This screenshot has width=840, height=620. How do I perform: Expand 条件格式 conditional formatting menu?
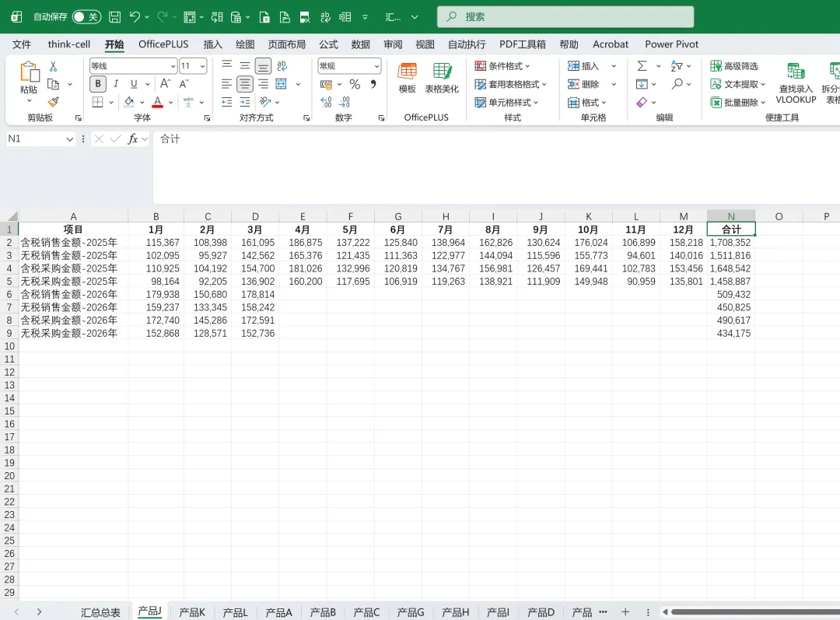[503, 66]
